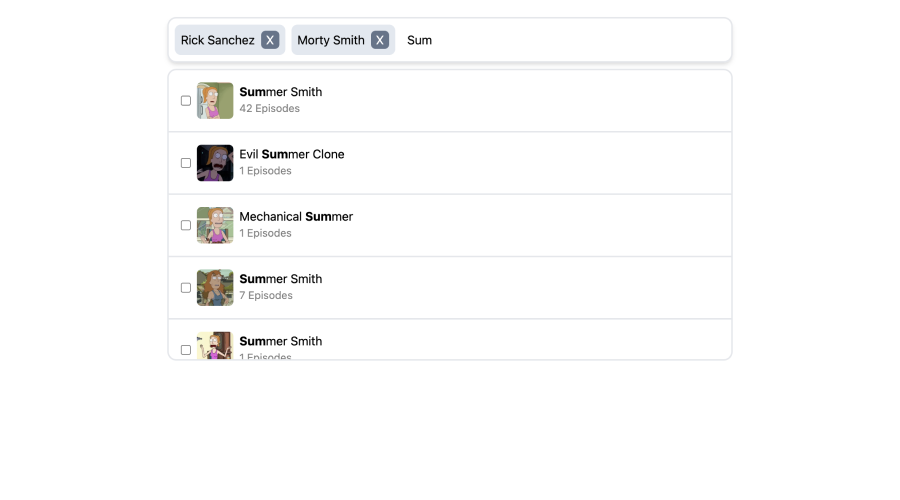
Task: Choose the last Summer Smith name at list bottom
Action: (281, 342)
